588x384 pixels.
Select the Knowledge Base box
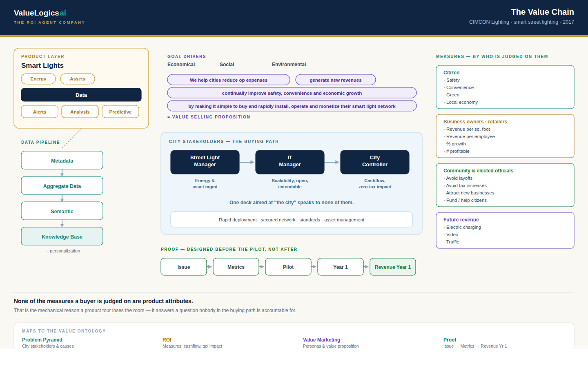click(x=62, y=236)
